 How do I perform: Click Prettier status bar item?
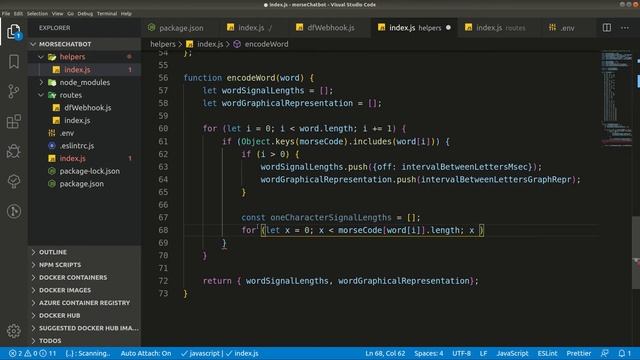point(578,353)
